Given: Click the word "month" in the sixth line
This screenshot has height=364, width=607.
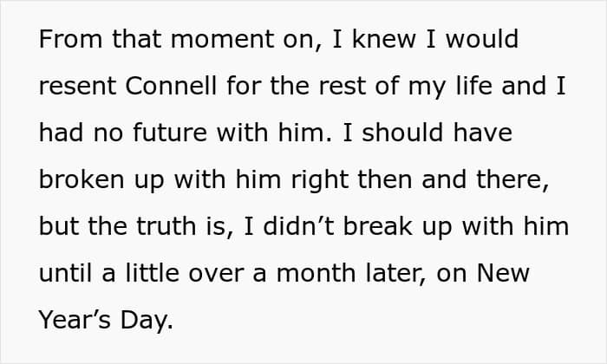Looking at the screenshot, I should click(316, 273).
